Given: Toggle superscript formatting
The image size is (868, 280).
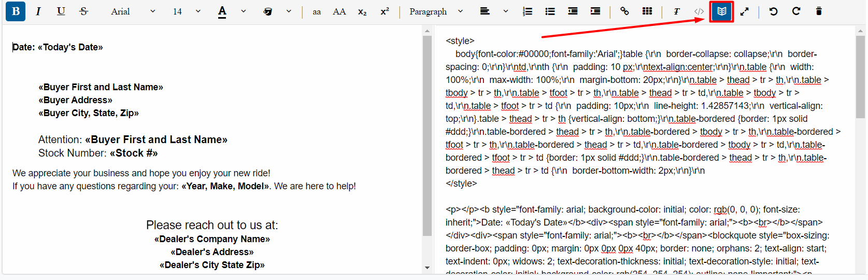Looking at the screenshot, I should coord(385,11).
